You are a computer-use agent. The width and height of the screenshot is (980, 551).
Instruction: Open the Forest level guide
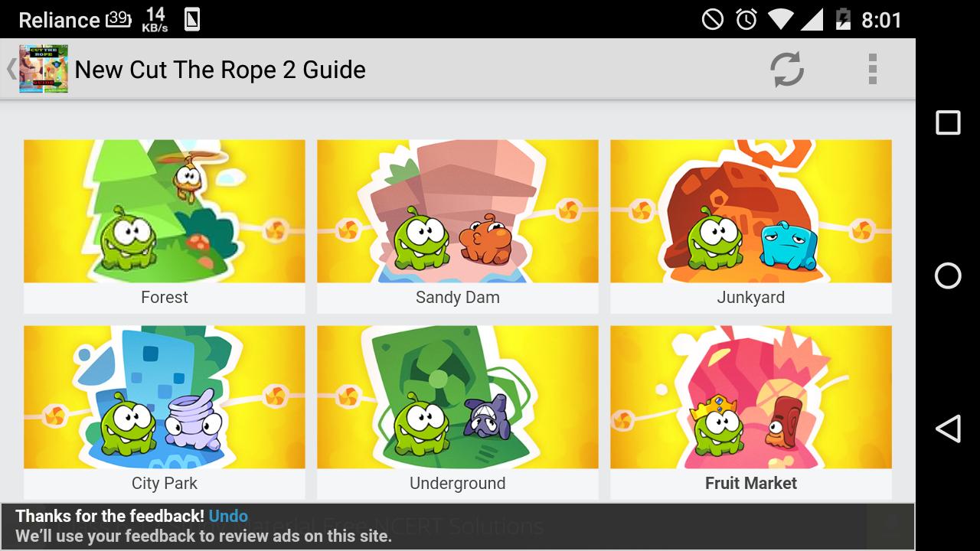pyautogui.click(x=164, y=226)
